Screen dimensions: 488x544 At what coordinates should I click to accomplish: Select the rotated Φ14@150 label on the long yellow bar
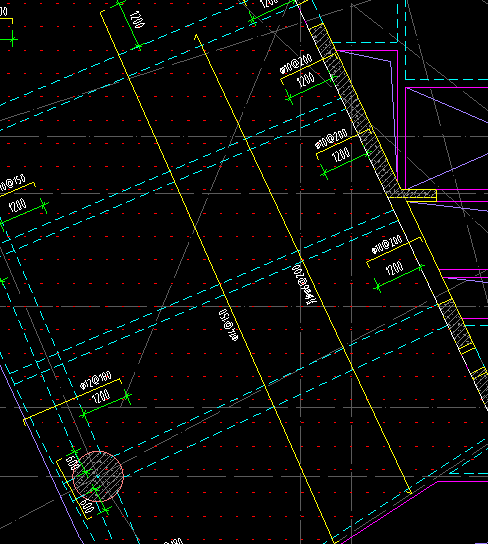click(228, 325)
